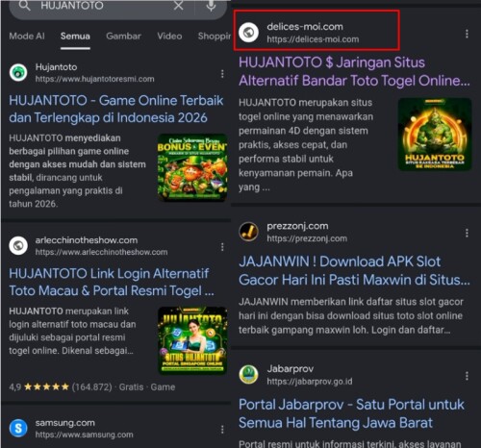The width and height of the screenshot is (481, 448).
Task: Clear the search query with the X icon
Action: tap(178, 5)
